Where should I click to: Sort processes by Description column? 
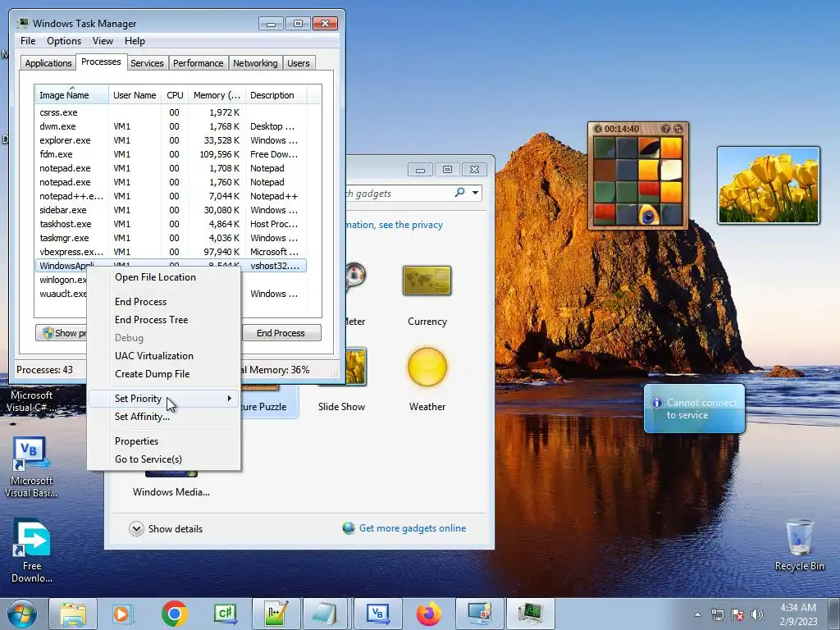276,95
